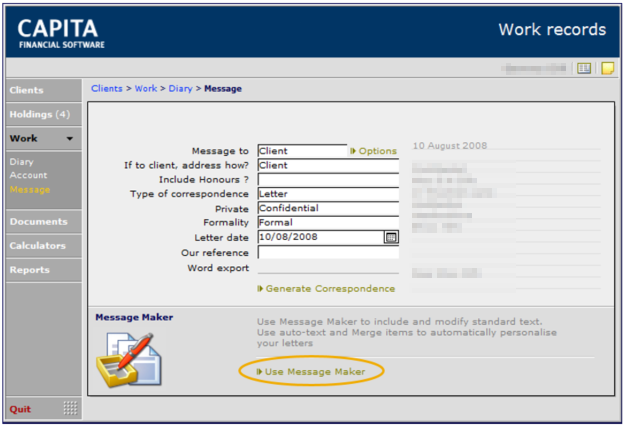This screenshot has height=430, width=624.
Task: Open Documents in the sidebar
Action: 44,222
